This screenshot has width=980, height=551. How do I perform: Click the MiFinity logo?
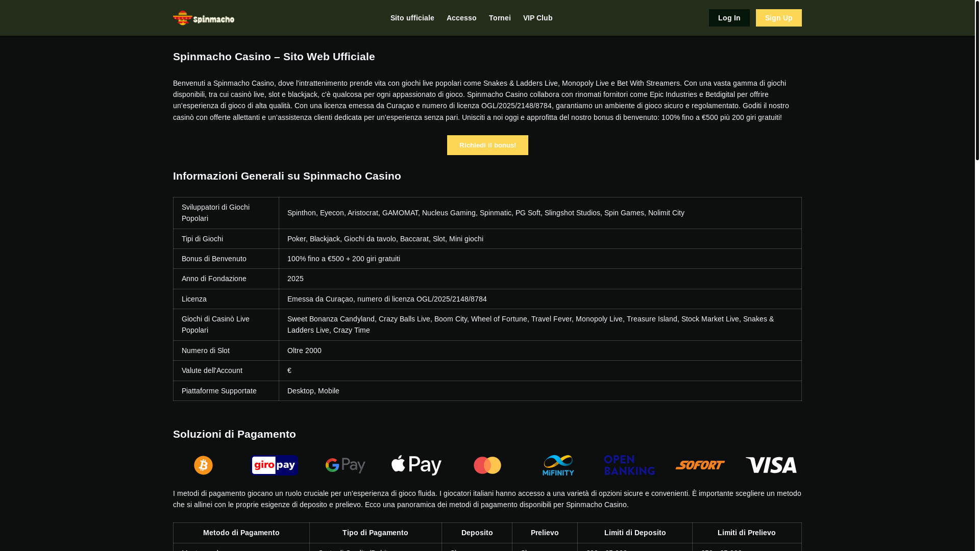[558, 465]
